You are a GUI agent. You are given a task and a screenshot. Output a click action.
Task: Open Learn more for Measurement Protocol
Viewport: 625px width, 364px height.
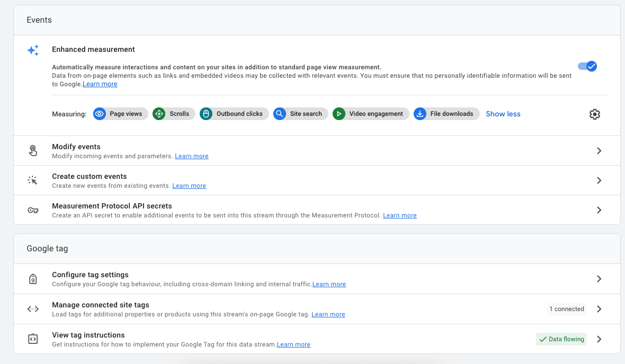pyautogui.click(x=400, y=215)
